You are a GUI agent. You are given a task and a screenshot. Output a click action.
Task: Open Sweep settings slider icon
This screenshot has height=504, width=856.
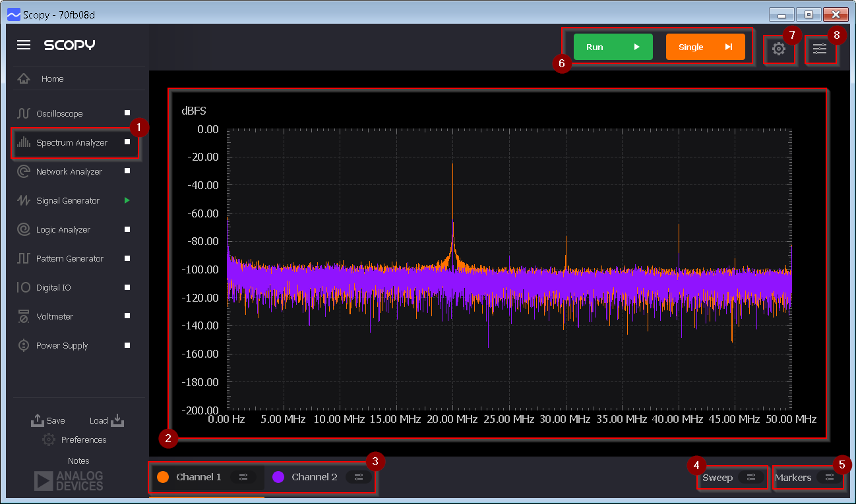coord(750,477)
